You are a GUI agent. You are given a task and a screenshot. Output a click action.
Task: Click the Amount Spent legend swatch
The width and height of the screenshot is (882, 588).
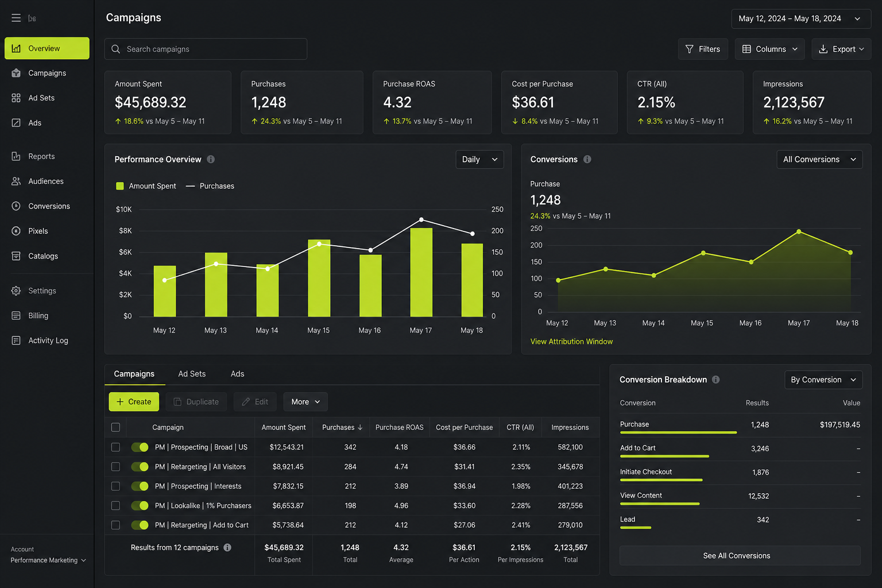(x=120, y=186)
